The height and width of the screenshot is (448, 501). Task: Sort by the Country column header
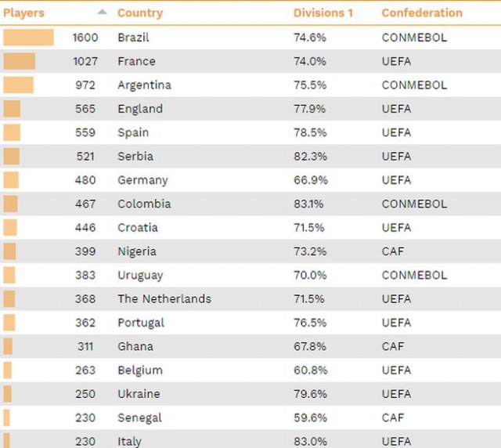[x=140, y=13]
